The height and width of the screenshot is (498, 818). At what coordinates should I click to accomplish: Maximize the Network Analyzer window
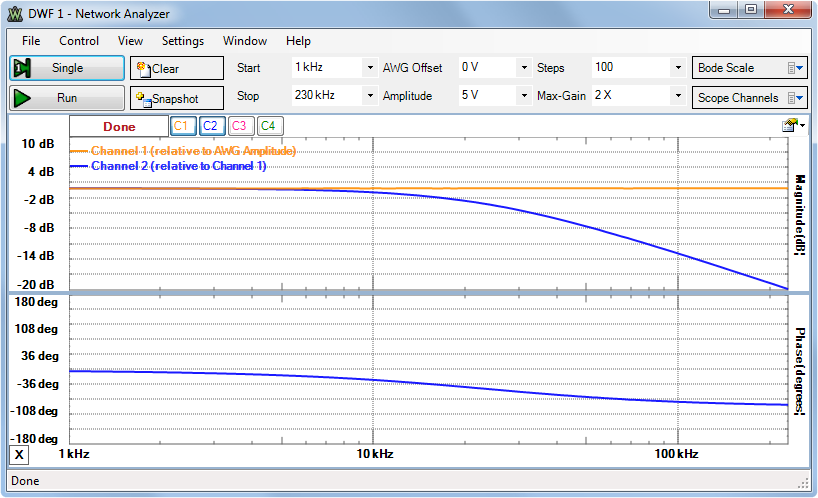[751, 10]
